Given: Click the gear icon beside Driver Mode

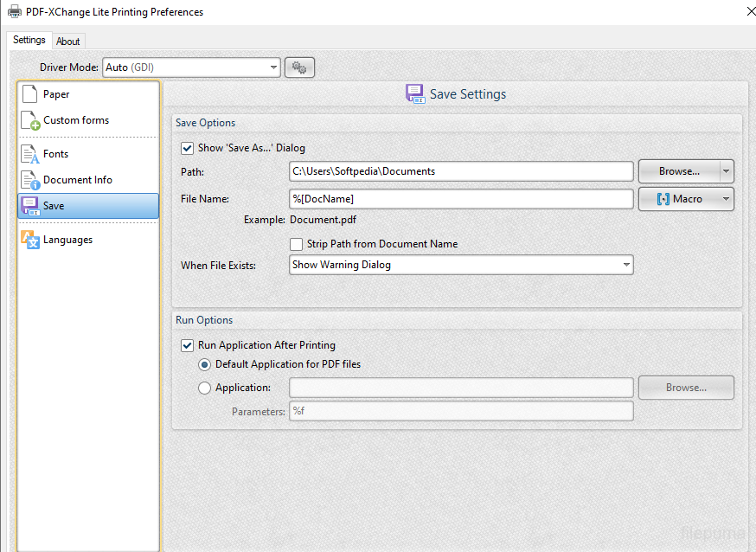Looking at the screenshot, I should [x=299, y=67].
